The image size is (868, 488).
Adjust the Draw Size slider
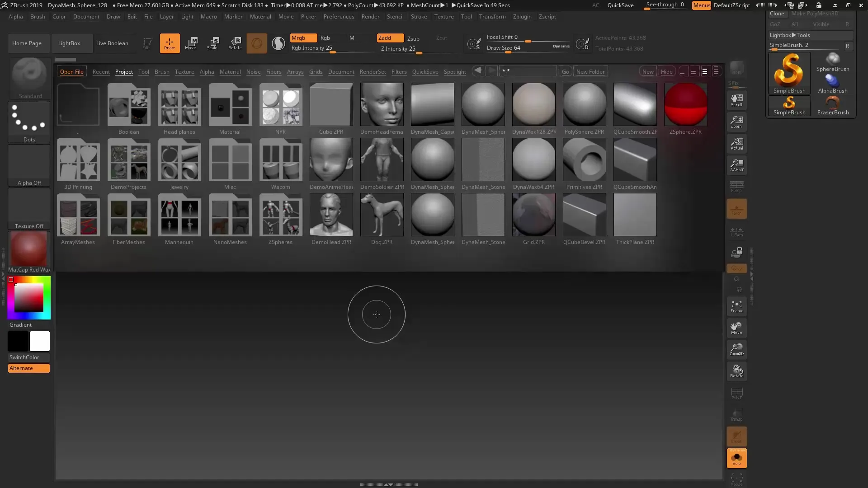click(528, 48)
